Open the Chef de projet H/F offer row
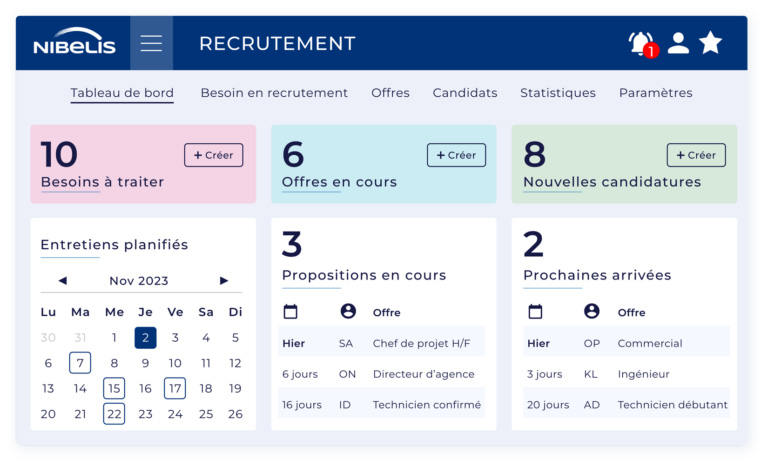 click(x=421, y=343)
